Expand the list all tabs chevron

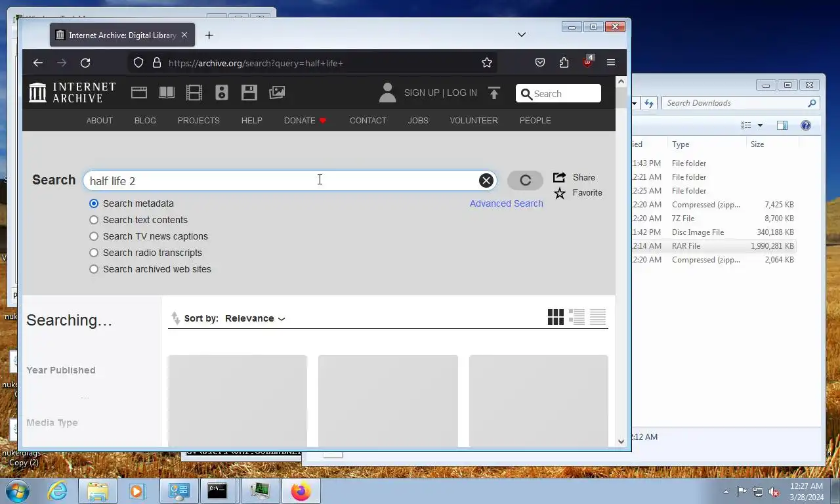point(522,35)
